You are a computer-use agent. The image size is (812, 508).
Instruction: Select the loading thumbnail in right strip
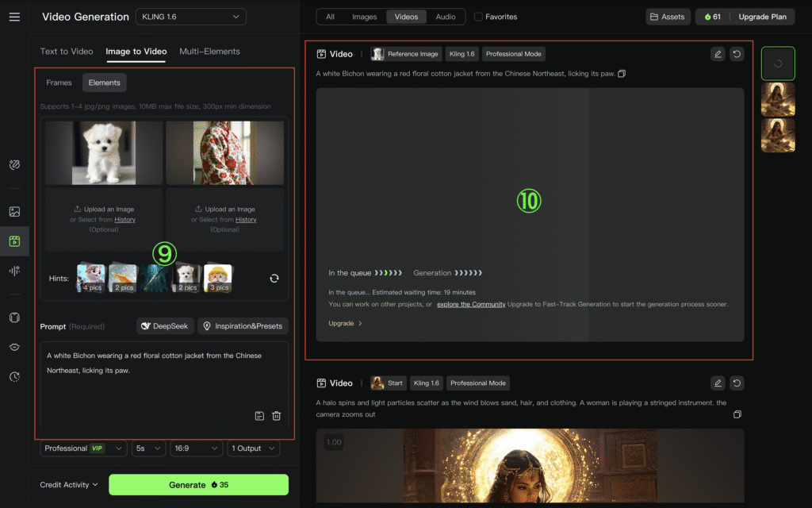(778, 63)
